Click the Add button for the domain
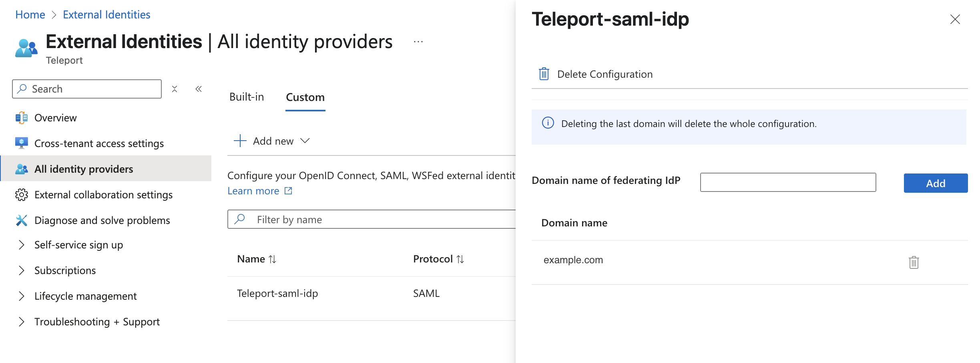This screenshot has width=980, height=363. tap(936, 183)
